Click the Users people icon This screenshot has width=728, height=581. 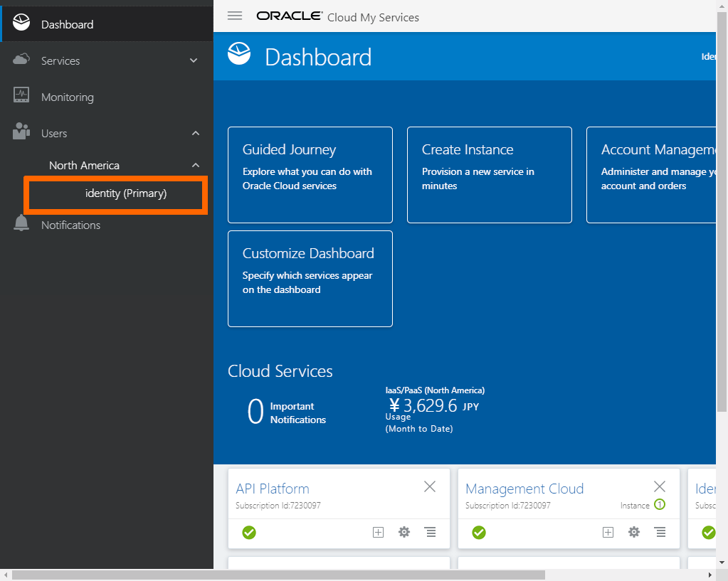pyautogui.click(x=21, y=132)
